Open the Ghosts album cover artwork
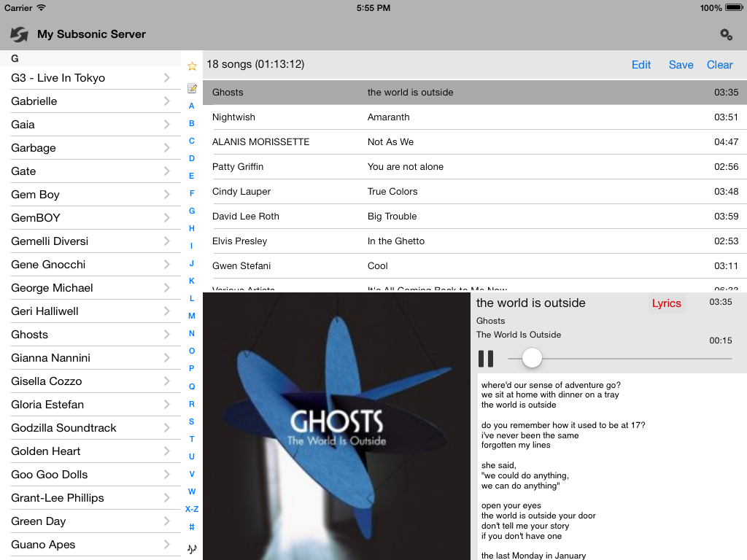This screenshot has height=560, width=747. pos(337,426)
